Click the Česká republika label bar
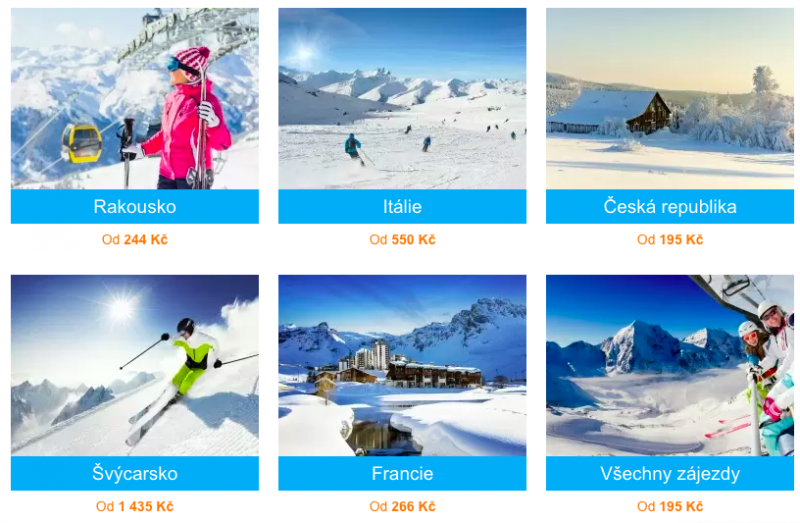The height and width of the screenshot is (523, 800). (670, 207)
